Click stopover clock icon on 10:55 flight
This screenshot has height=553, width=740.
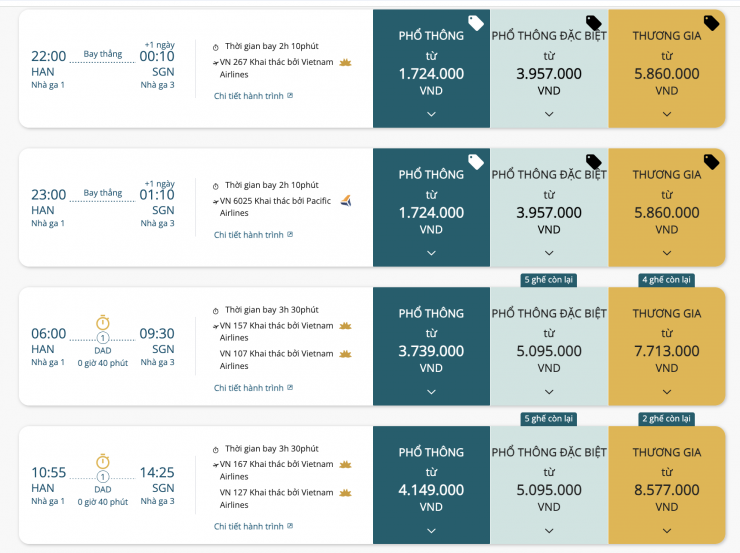[x=103, y=461]
